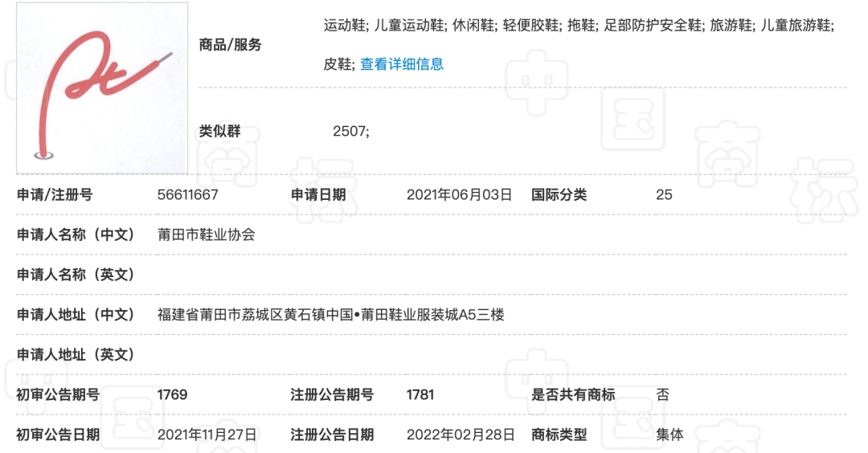Select the 申请日期 label
868x453 pixels.
tap(318, 194)
